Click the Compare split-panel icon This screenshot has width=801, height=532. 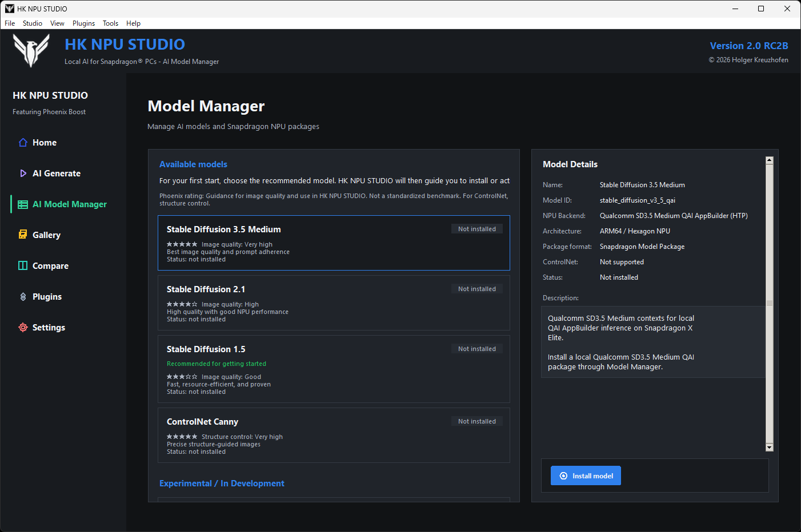23,266
